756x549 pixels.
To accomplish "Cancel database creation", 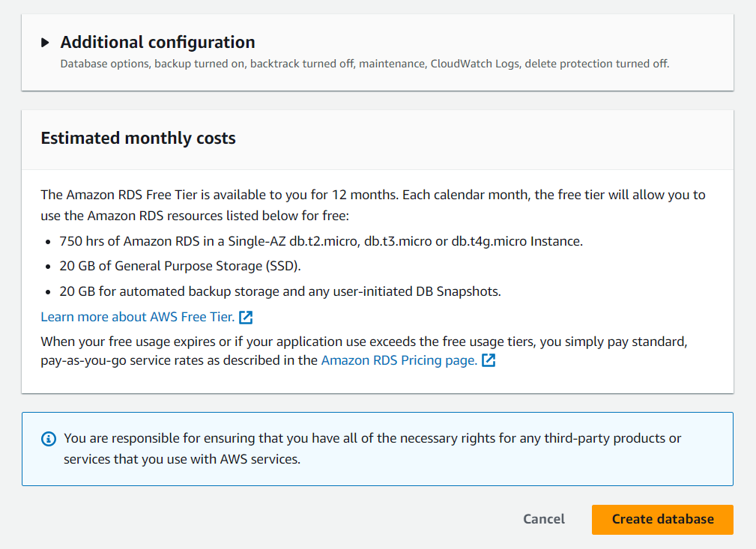I will pyautogui.click(x=544, y=519).
